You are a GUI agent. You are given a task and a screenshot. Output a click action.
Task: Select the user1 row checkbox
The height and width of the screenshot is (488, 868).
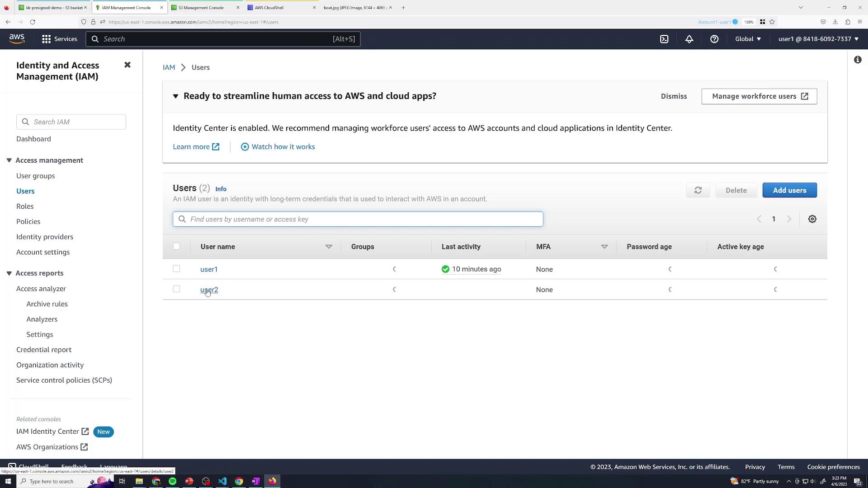pyautogui.click(x=176, y=269)
